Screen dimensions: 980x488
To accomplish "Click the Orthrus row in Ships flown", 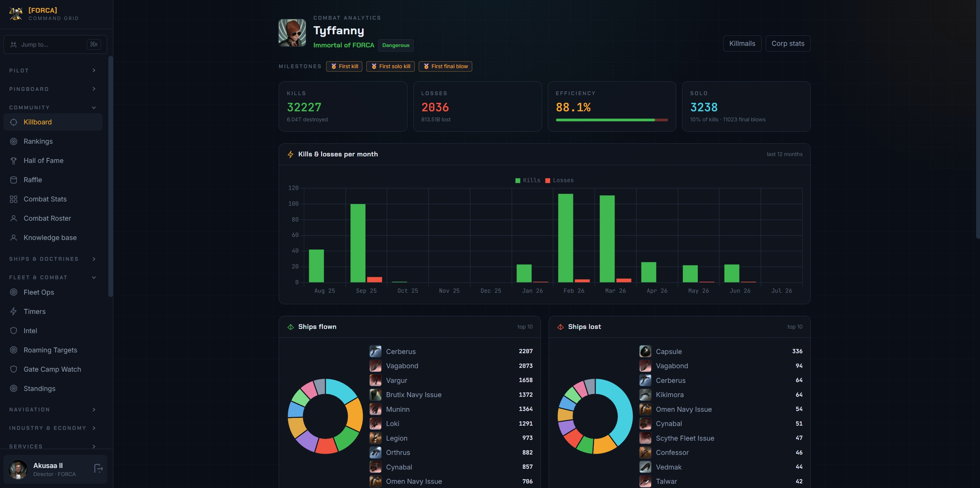I will coord(451,453).
